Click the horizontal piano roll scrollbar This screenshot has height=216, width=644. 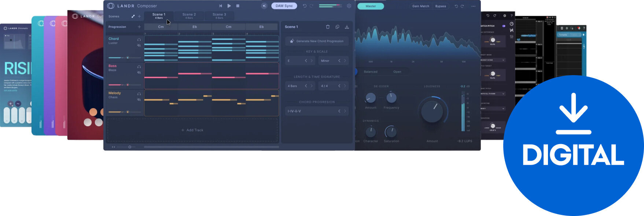211,147
